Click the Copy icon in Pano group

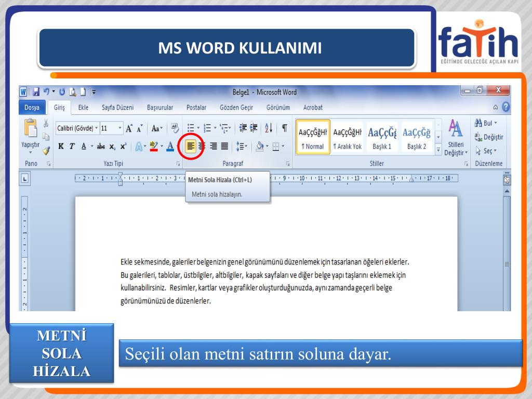point(46,137)
